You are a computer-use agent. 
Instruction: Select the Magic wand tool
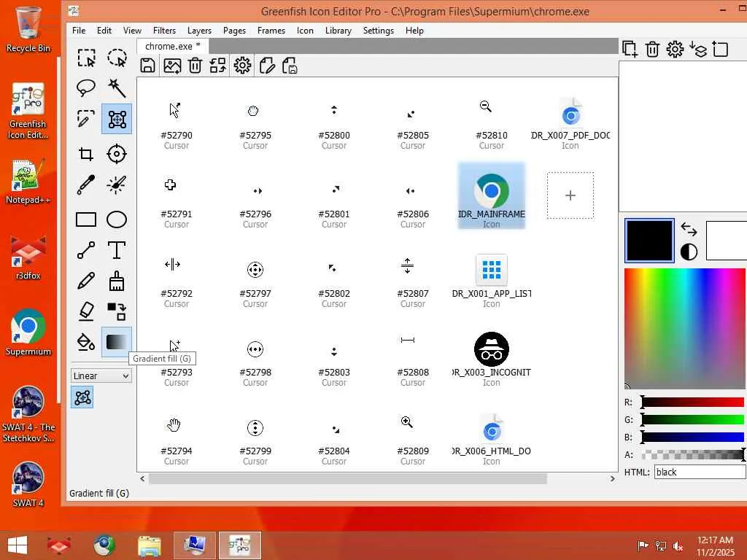click(x=117, y=88)
